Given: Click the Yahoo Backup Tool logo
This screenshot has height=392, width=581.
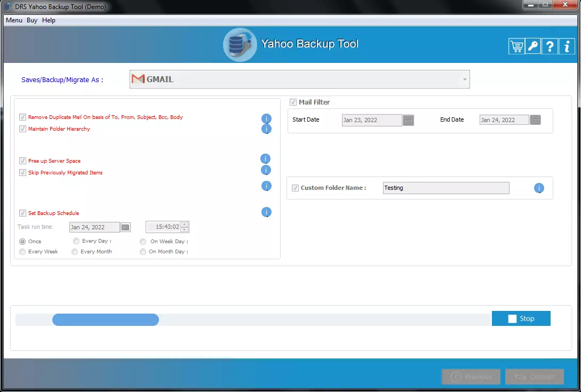Looking at the screenshot, I should pos(240,45).
